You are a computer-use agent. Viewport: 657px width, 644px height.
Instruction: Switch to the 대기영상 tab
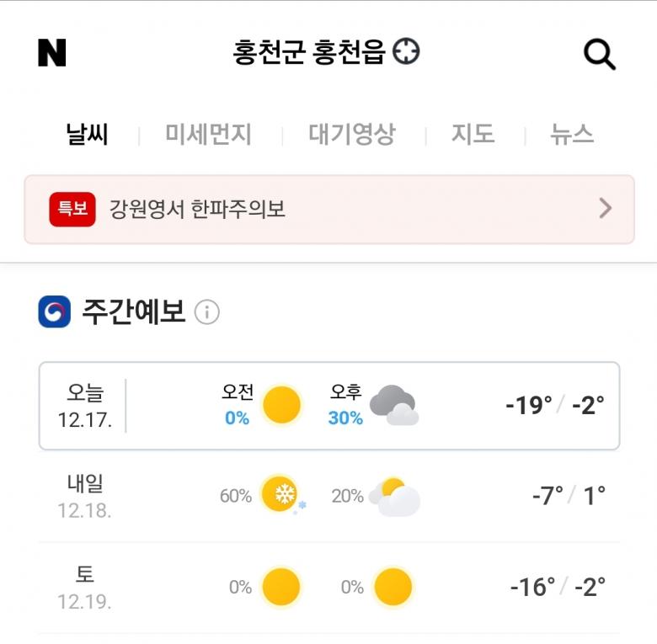(x=352, y=135)
